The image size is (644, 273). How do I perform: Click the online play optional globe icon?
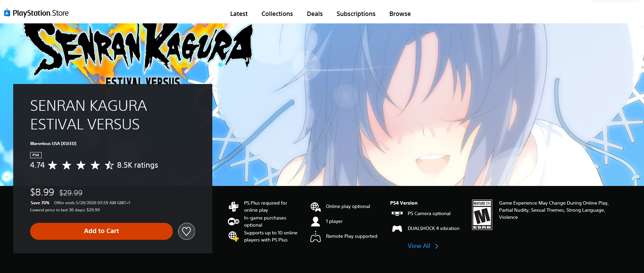click(316, 207)
